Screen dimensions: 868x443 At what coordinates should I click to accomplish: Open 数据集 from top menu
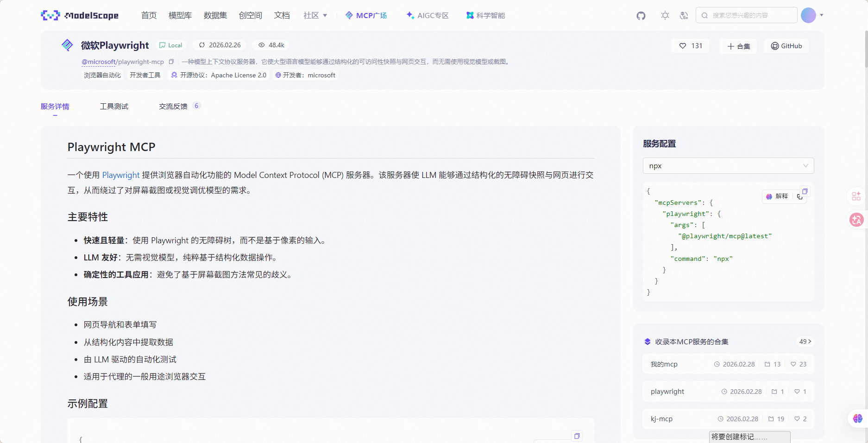click(x=215, y=15)
